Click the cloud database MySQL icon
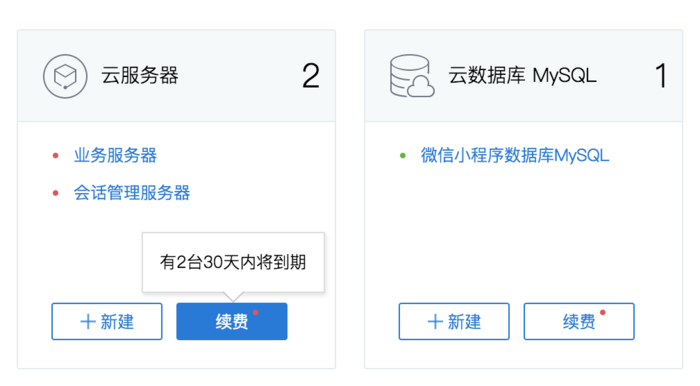This screenshot has width=700, height=386. tap(412, 76)
